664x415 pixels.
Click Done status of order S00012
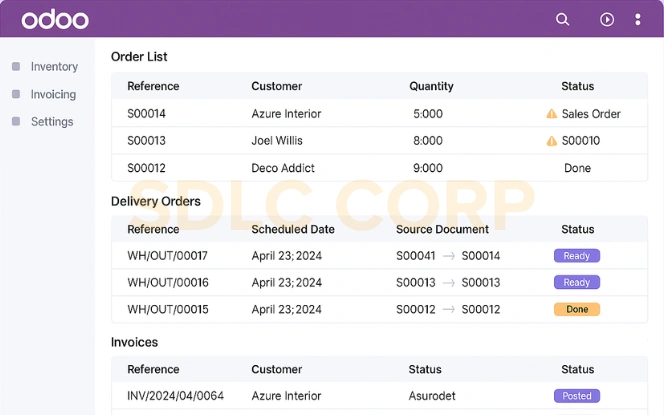click(578, 168)
